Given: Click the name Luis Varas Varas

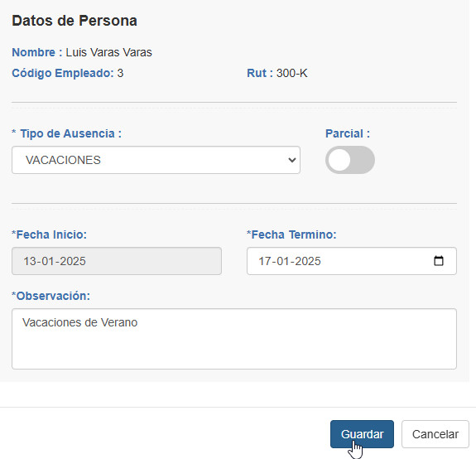Looking at the screenshot, I should 108,52.
